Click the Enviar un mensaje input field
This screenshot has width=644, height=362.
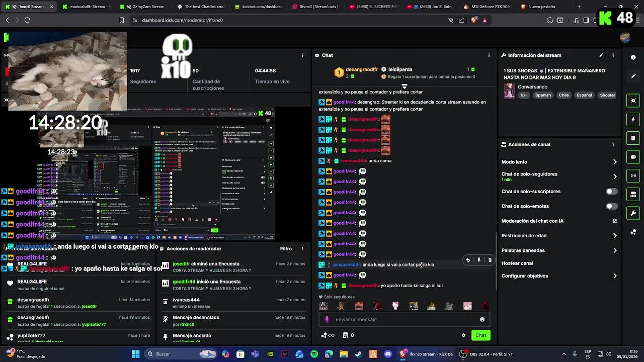pos(404,319)
